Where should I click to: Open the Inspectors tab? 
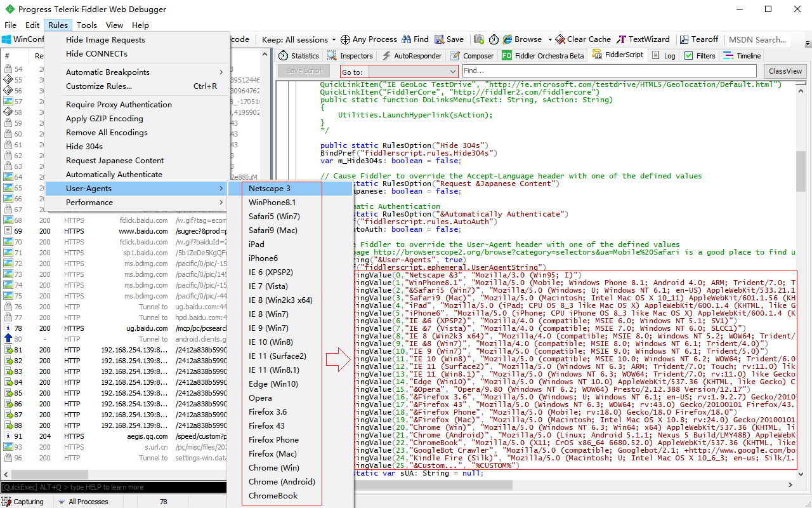(x=350, y=55)
